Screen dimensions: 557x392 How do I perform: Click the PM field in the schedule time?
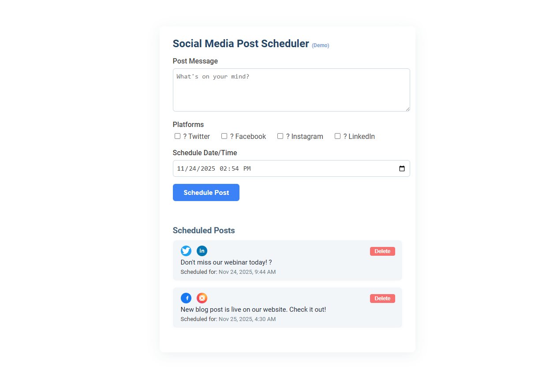(247, 168)
